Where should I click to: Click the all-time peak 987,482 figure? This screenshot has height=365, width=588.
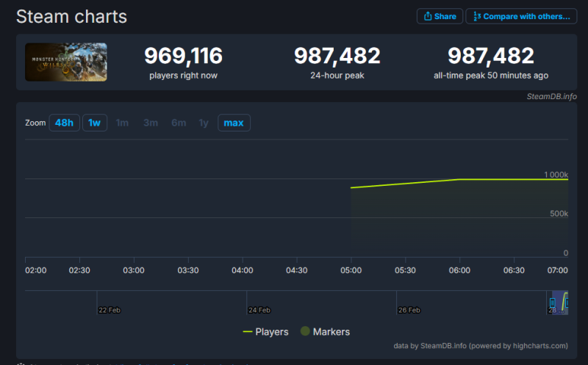pyautogui.click(x=490, y=56)
